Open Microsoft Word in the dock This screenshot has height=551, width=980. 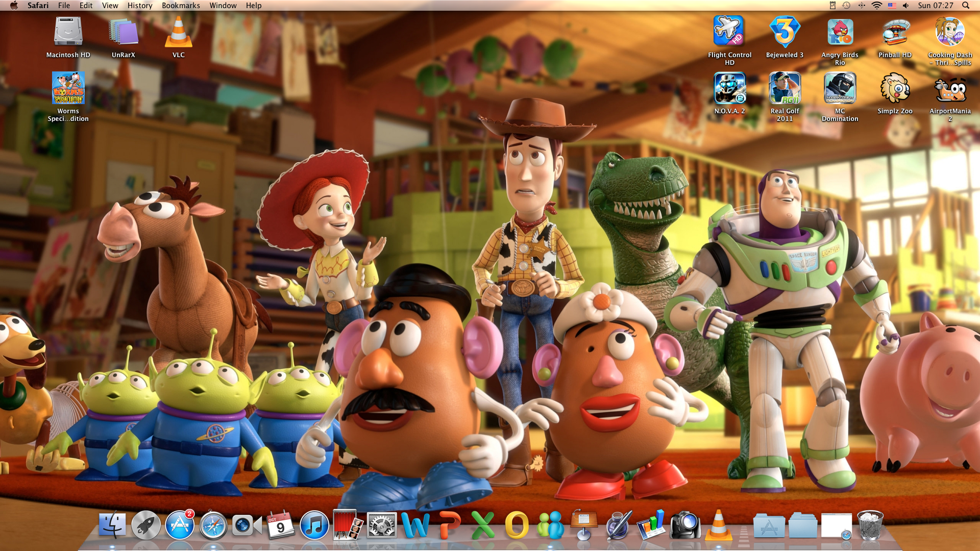click(415, 525)
